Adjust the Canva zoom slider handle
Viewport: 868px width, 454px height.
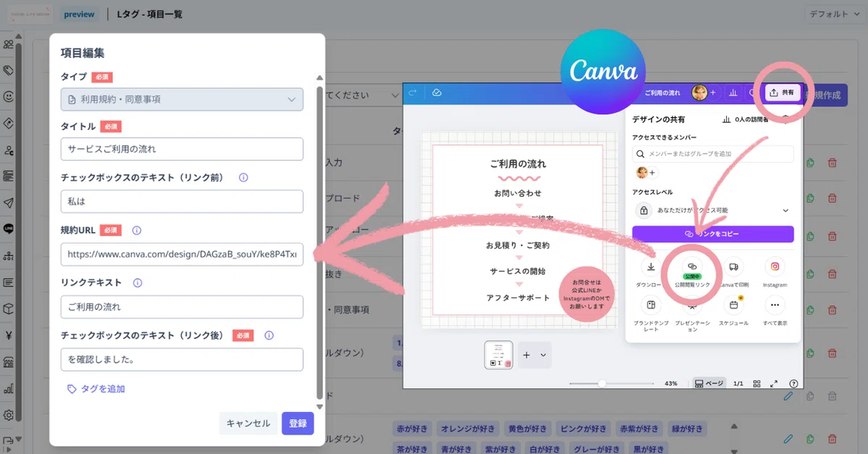pos(601,383)
